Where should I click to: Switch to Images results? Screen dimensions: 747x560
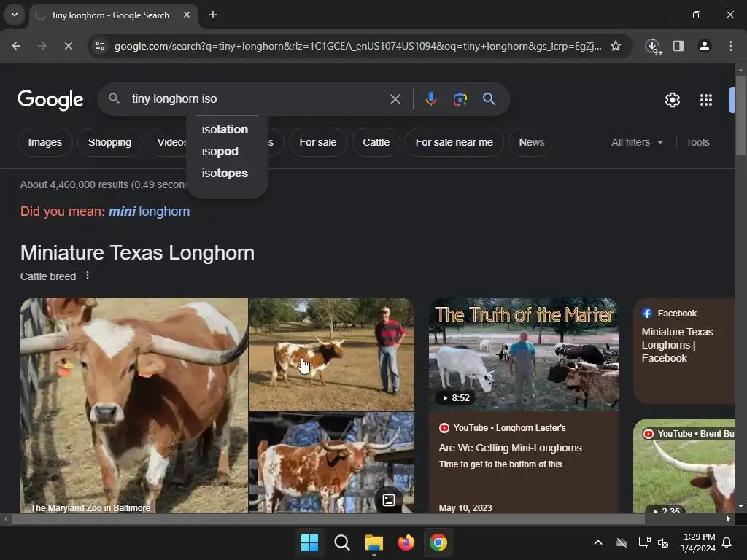(x=44, y=142)
